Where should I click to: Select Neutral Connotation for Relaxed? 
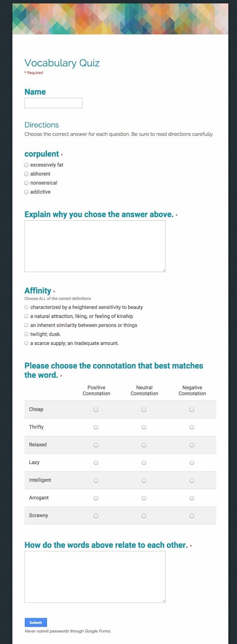144,445
